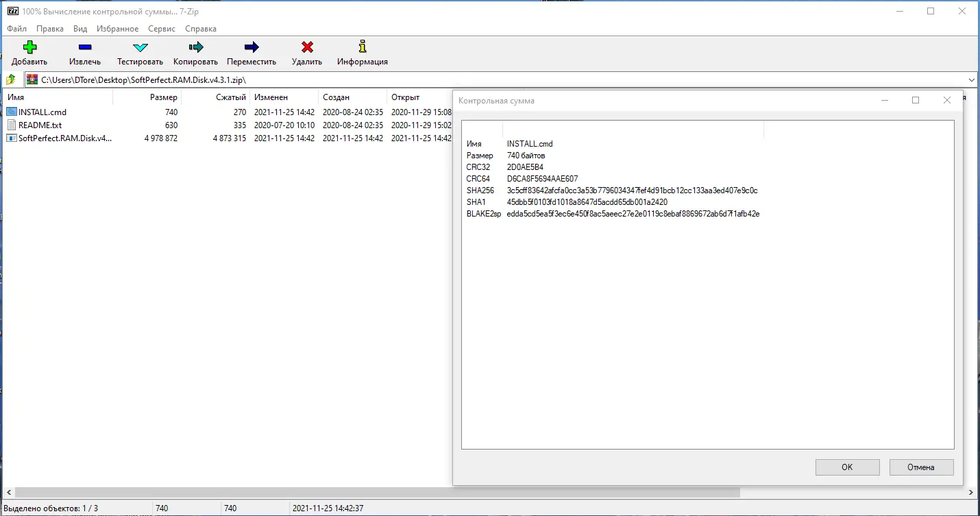Sort by the Открыт column header

click(x=419, y=97)
